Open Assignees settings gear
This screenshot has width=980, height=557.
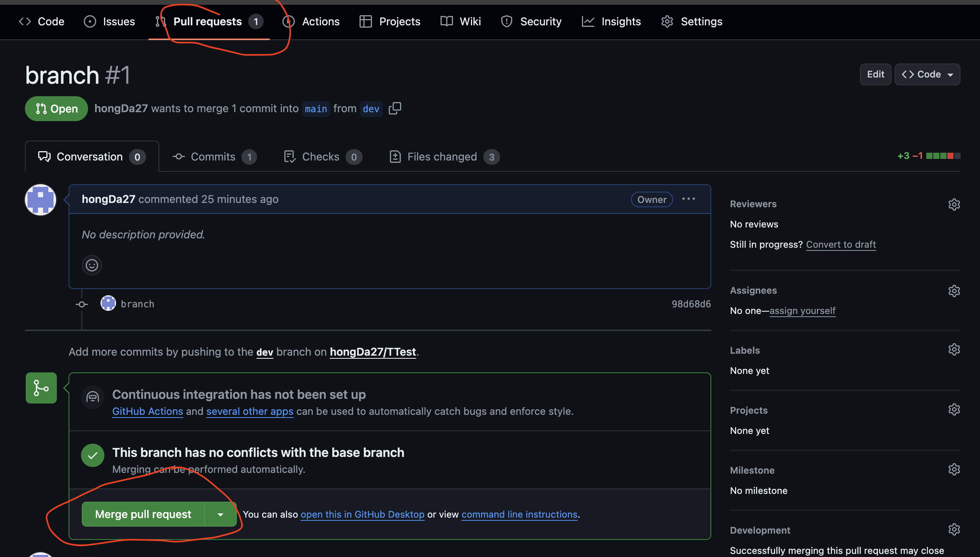click(x=954, y=291)
